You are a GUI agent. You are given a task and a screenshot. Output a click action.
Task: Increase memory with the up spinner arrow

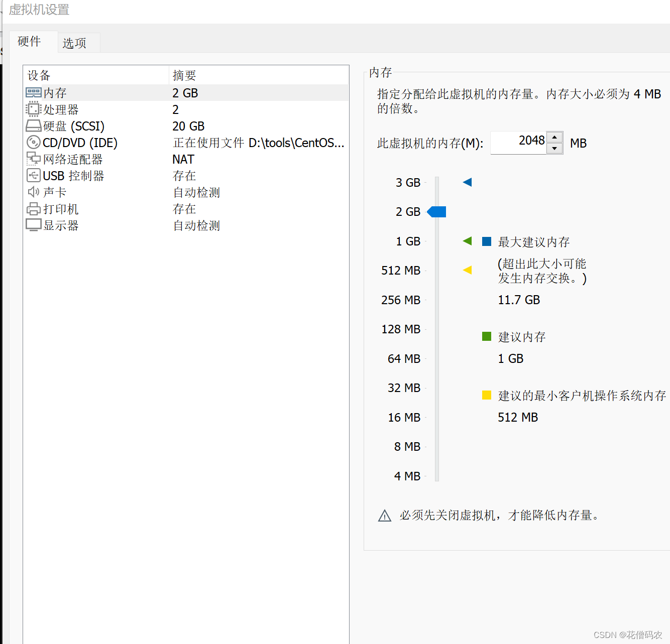(554, 137)
